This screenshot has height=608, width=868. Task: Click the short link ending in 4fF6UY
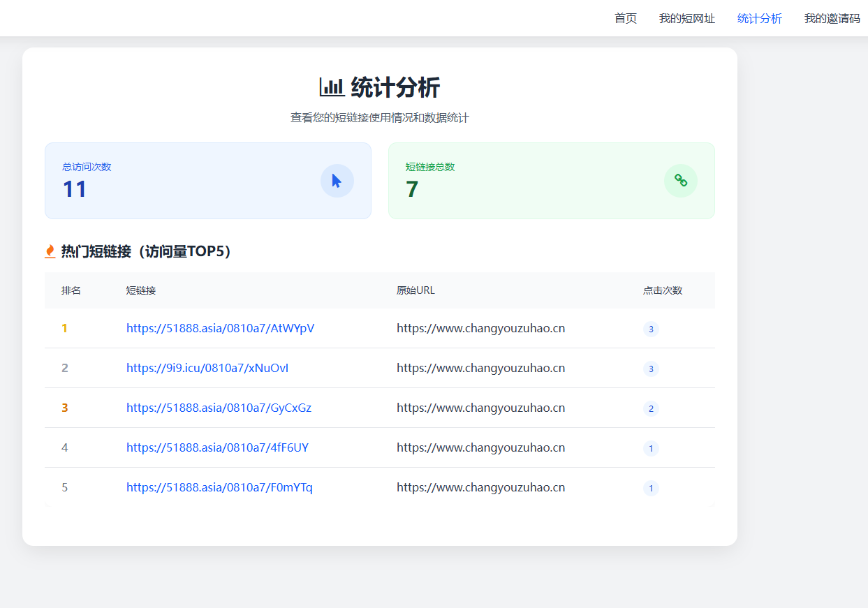(217, 447)
